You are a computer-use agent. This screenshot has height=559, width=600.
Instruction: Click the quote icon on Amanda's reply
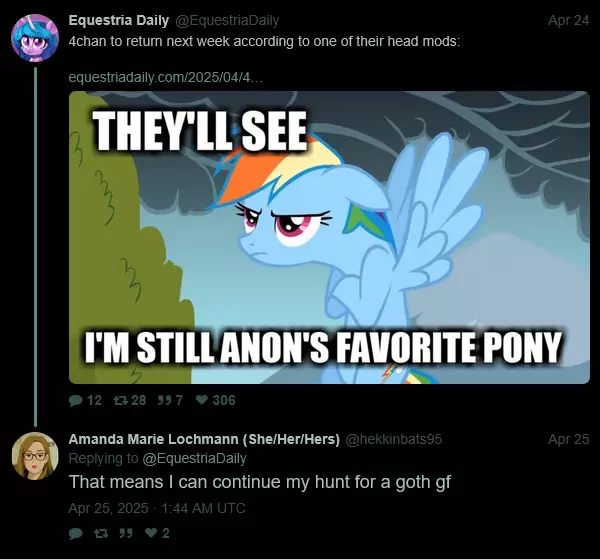click(x=126, y=533)
